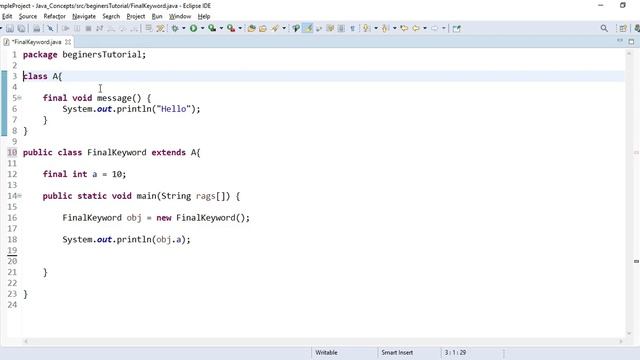Image resolution: width=640 pixels, height=360 pixels.
Task: Open the Refactor menu
Action: [55, 16]
